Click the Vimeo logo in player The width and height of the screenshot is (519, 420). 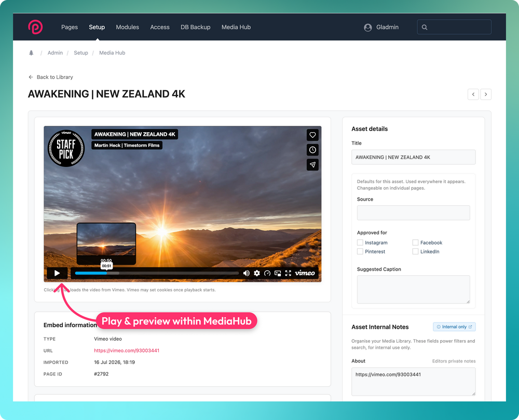[305, 273]
